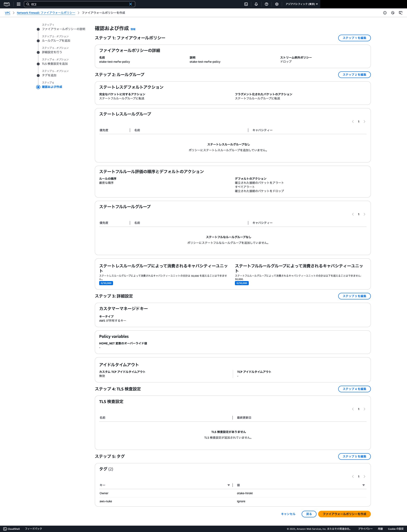Go to step 1 ファイアウォールポリシーの説明

[63, 29]
